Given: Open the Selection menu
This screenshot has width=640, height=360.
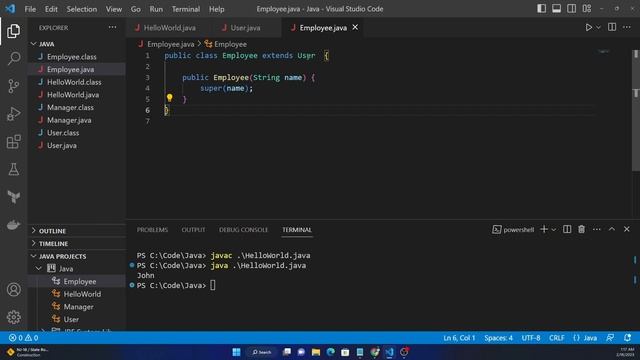Looking at the screenshot, I should (82, 9).
